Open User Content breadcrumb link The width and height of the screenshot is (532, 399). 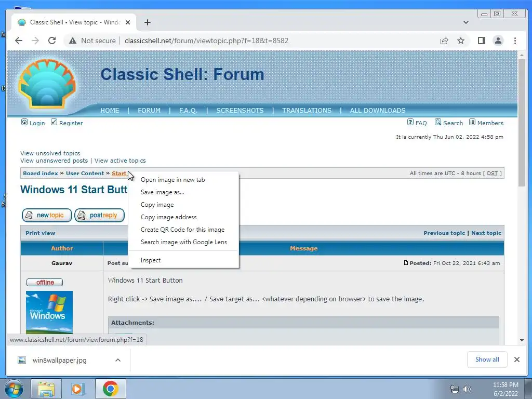[85, 174]
